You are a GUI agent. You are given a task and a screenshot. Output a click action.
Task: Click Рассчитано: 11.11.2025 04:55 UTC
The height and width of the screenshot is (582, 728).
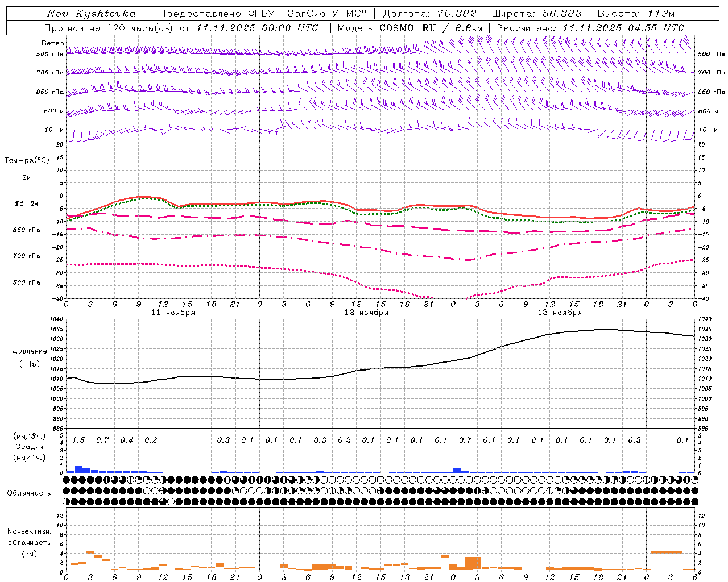tap(590, 28)
